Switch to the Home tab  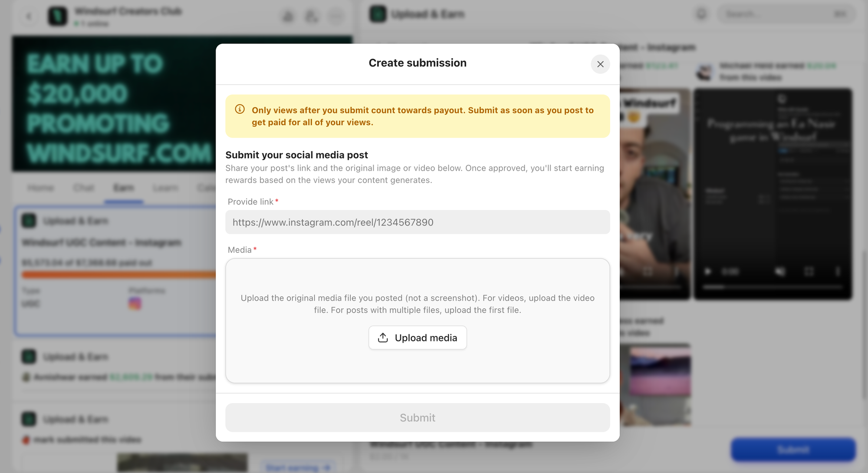[x=41, y=188]
